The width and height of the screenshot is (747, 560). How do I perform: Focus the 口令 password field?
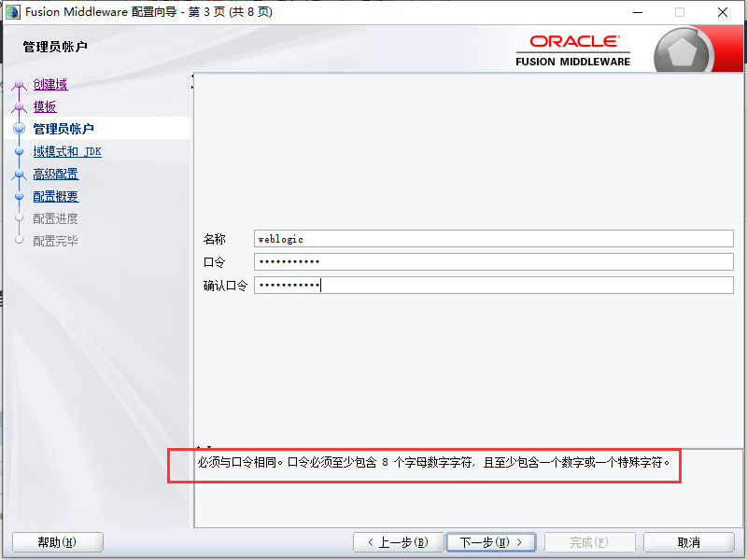(x=494, y=262)
